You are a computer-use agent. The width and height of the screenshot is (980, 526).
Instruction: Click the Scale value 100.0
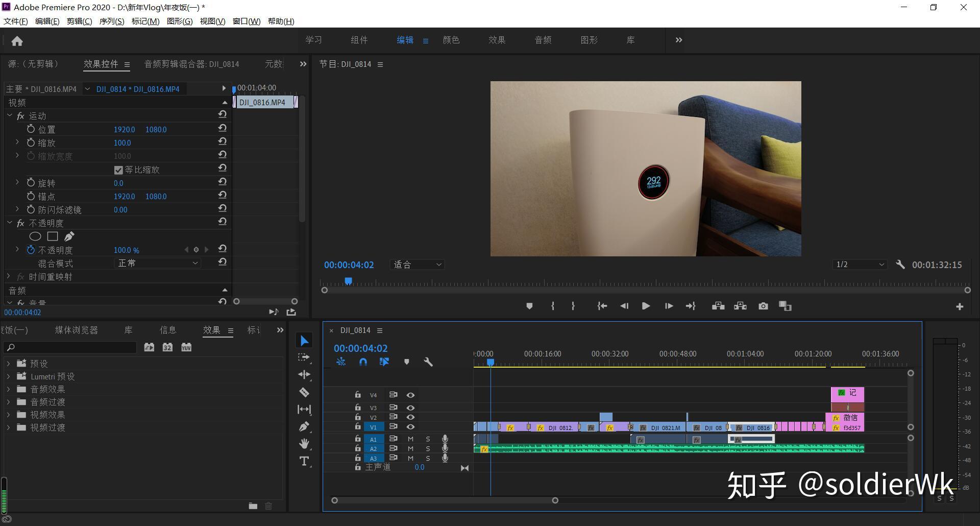pos(122,143)
